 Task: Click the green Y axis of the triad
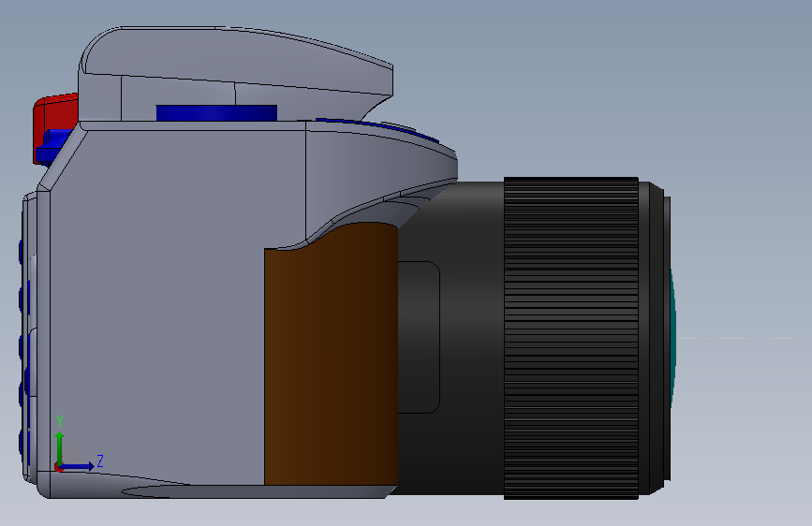tap(60, 447)
